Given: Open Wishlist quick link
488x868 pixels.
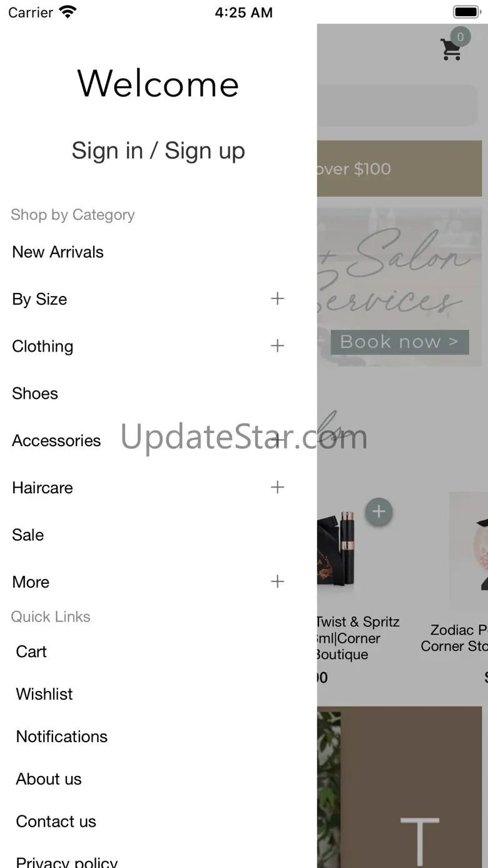Looking at the screenshot, I should click(44, 694).
